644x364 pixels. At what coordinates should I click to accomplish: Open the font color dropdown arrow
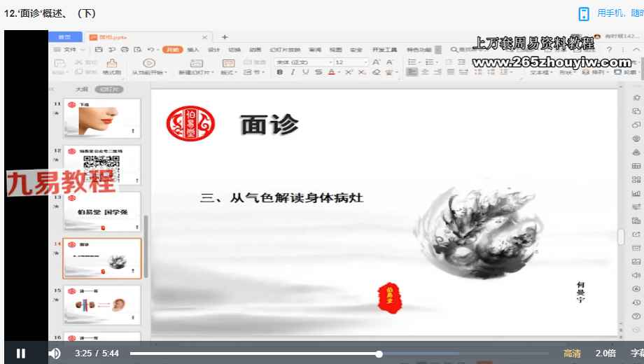tap(339, 73)
